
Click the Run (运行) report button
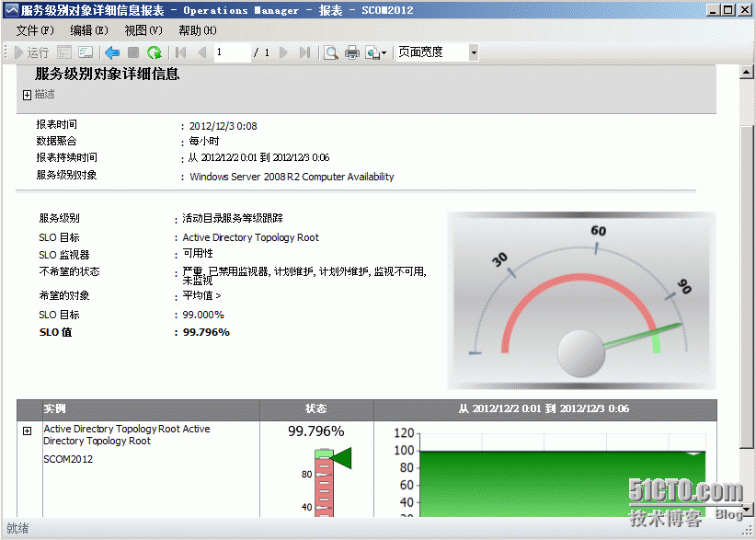(x=32, y=52)
